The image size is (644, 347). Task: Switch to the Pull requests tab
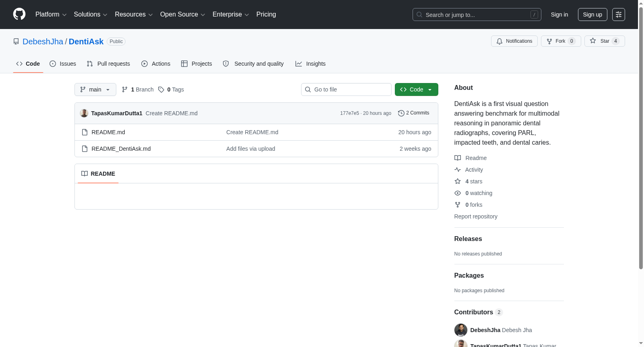pos(108,64)
